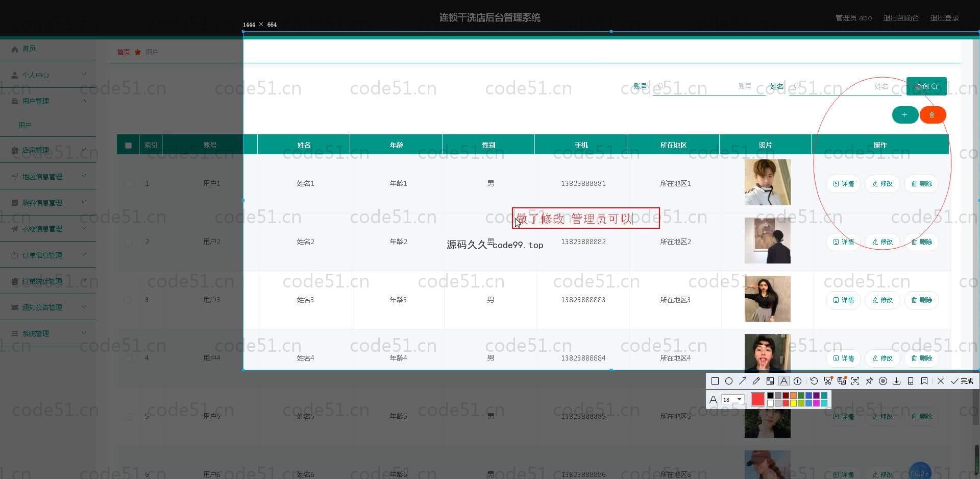The width and height of the screenshot is (980, 479).
Task: Click the 查询 search button
Action: coord(926,86)
